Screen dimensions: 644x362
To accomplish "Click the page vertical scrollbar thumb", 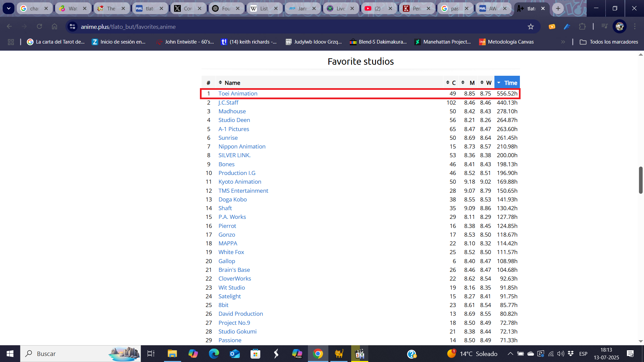I will point(640,180).
